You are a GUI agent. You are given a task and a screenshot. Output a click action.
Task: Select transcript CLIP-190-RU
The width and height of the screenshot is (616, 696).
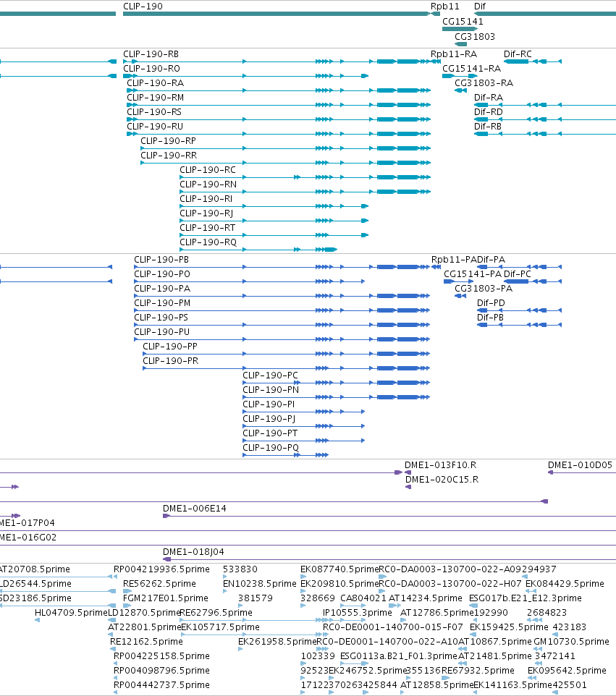[155, 127]
